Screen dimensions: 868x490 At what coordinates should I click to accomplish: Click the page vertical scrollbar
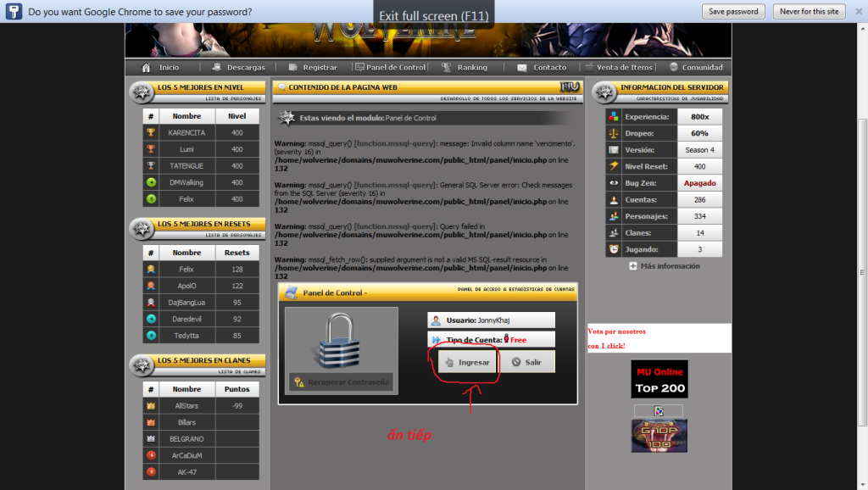[862, 271]
